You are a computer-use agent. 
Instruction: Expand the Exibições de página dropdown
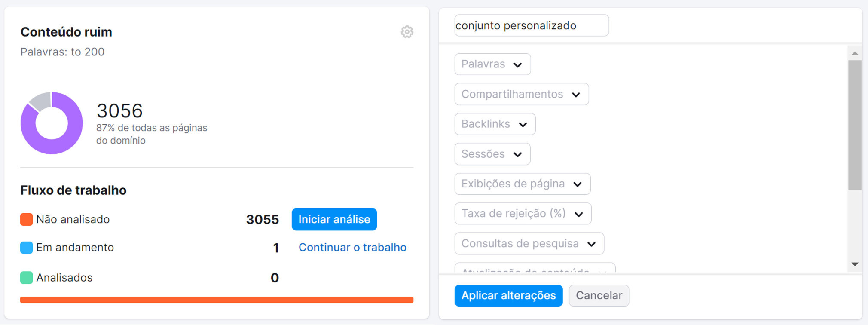tap(522, 184)
